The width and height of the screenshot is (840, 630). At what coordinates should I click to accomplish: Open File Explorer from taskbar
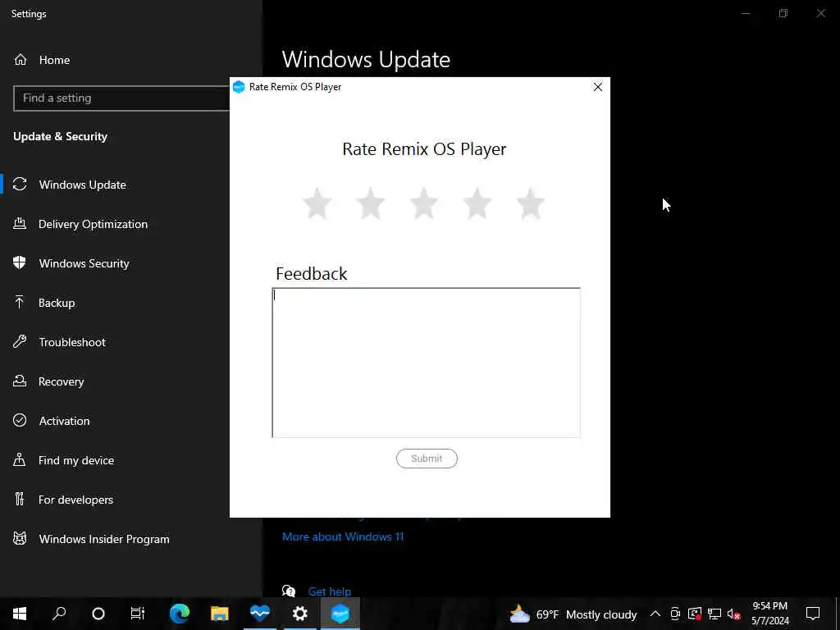220,614
